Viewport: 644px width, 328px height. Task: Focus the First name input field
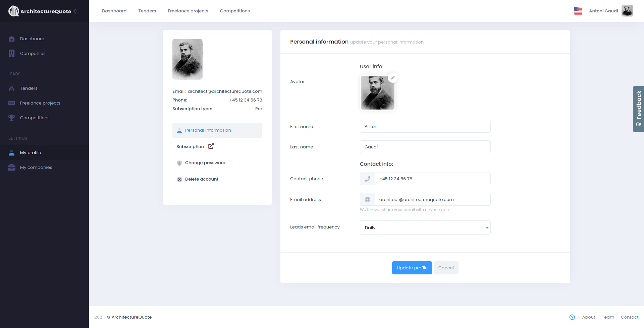(x=425, y=126)
